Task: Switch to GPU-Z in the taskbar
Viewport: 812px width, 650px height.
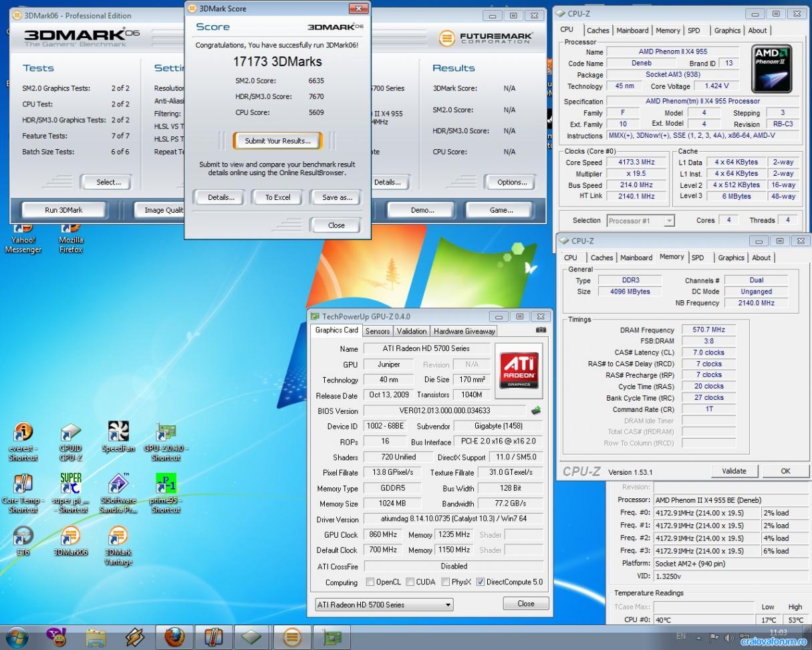Action: point(331,637)
